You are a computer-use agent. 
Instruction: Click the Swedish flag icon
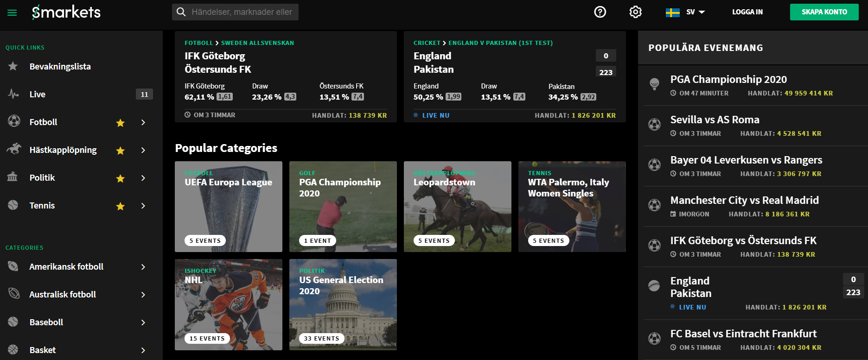pyautogui.click(x=672, y=13)
